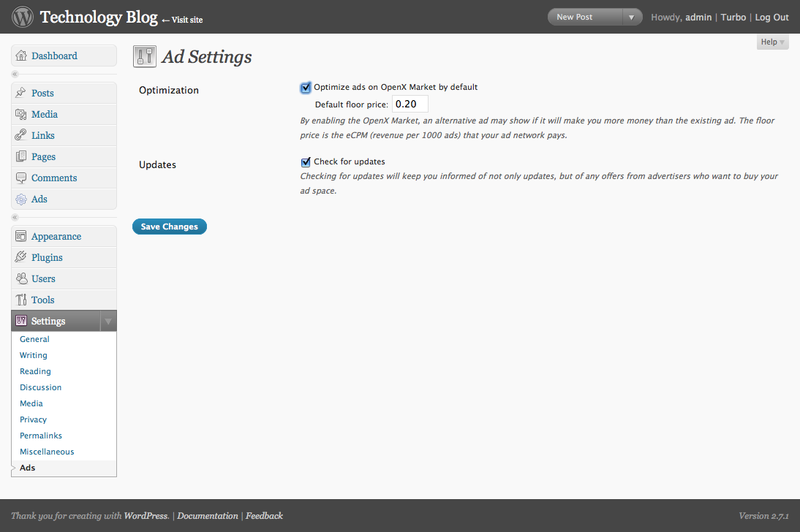The height and width of the screenshot is (532, 800).
Task: Click the Links chain icon
Action: tap(21, 136)
